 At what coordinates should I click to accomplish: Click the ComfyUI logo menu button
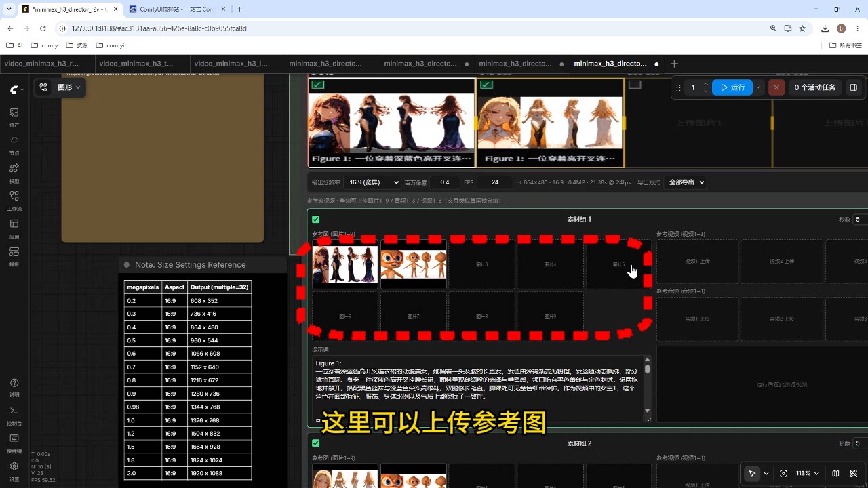(16, 89)
